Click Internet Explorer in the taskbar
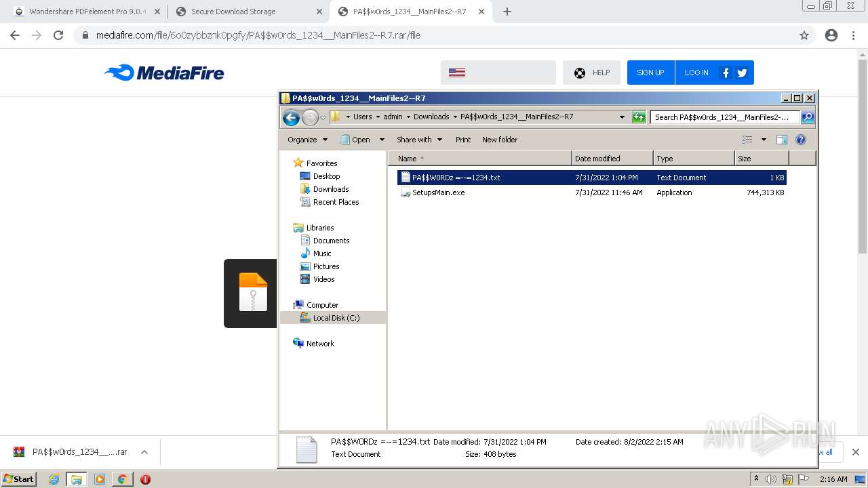868x488 pixels. [x=54, y=479]
